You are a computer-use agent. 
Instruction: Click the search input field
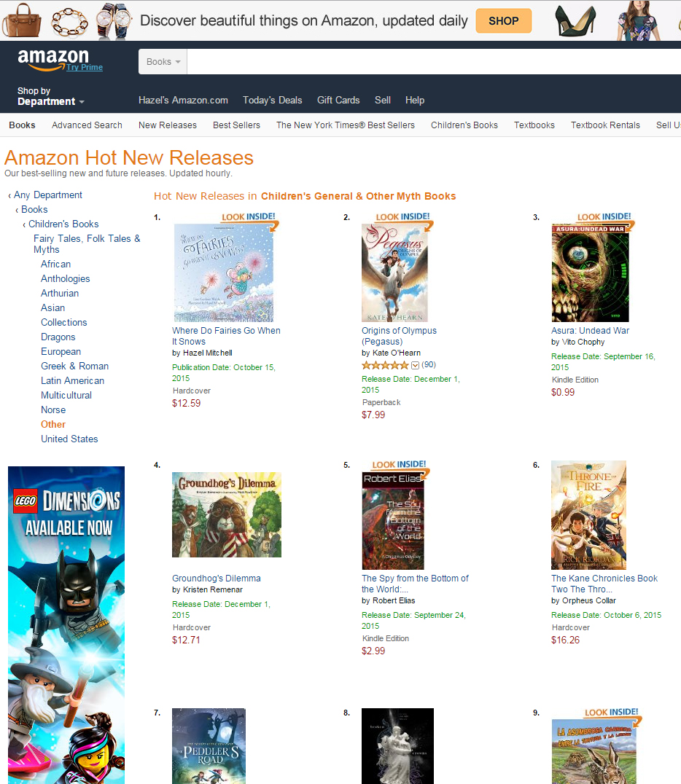point(434,61)
